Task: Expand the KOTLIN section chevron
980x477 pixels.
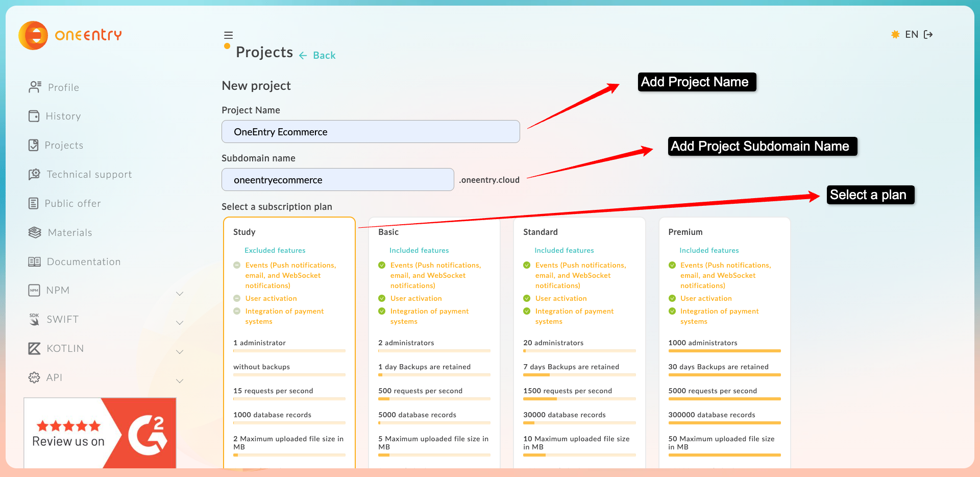Action: 180,352
